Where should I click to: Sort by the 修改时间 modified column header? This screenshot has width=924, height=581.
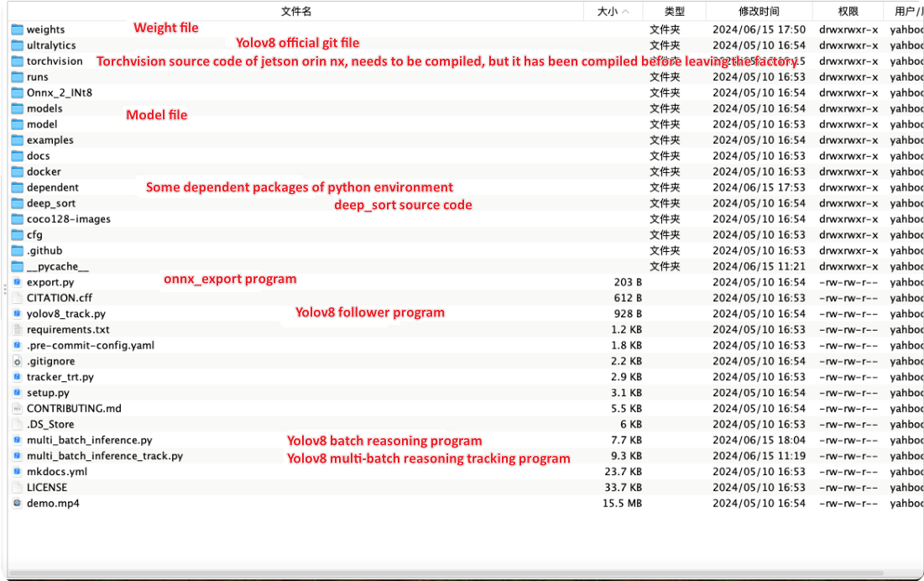759,11
